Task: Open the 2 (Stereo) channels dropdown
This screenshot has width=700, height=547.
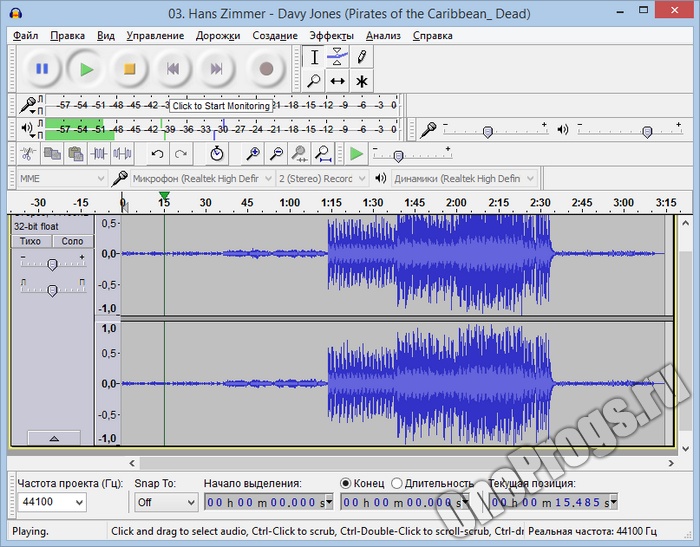Action: (322, 179)
